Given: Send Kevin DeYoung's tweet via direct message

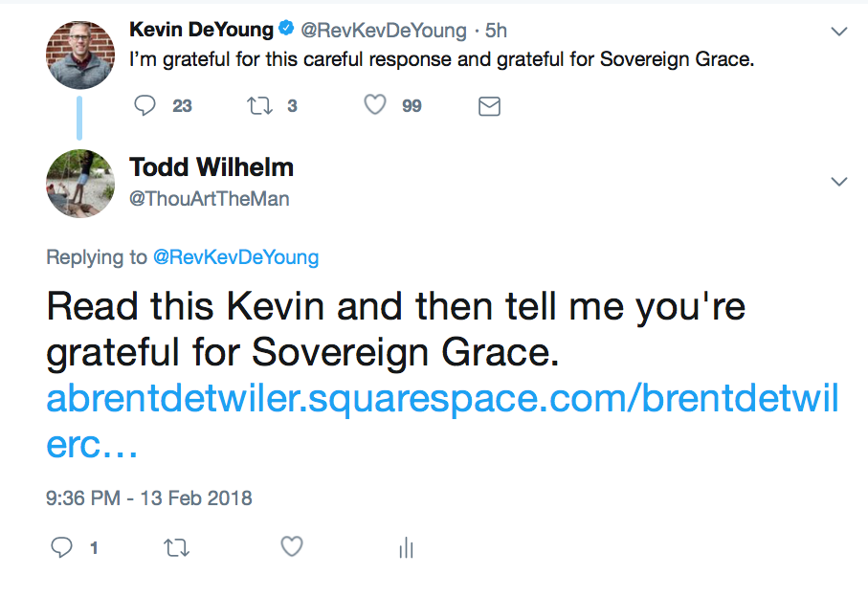Looking at the screenshot, I should point(489,106).
